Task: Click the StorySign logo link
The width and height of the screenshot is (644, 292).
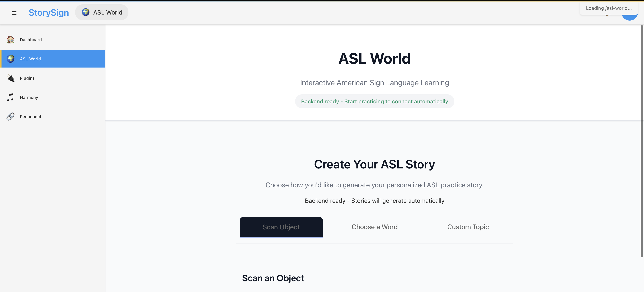Action: point(49,12)
